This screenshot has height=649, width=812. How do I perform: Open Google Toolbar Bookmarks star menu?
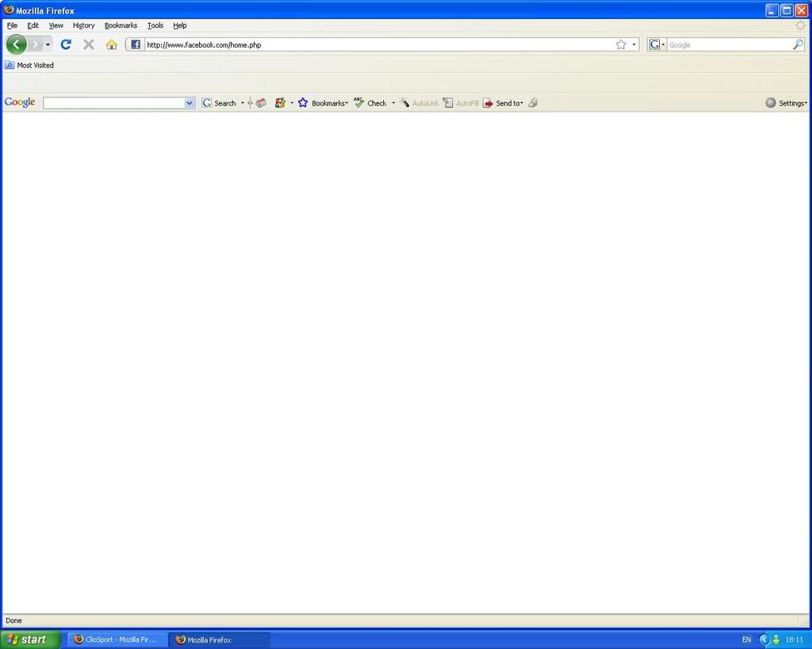tap(322, 103)
